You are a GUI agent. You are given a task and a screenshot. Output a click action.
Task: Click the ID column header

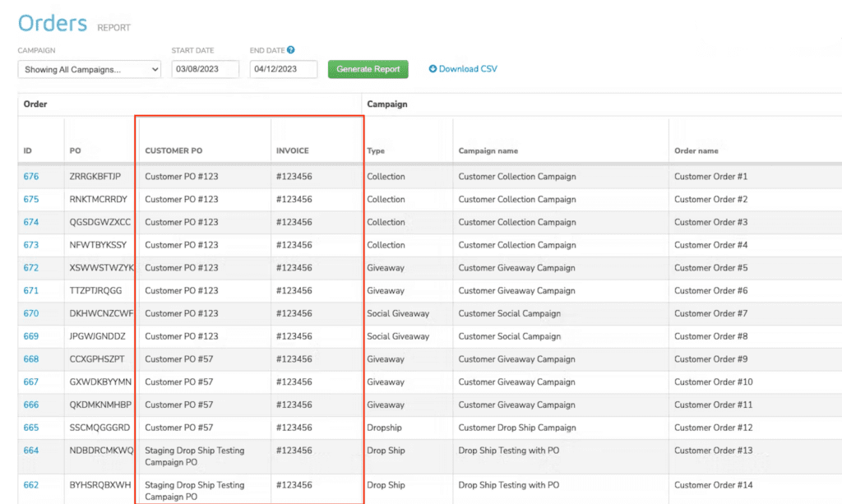tap(28, 151)
